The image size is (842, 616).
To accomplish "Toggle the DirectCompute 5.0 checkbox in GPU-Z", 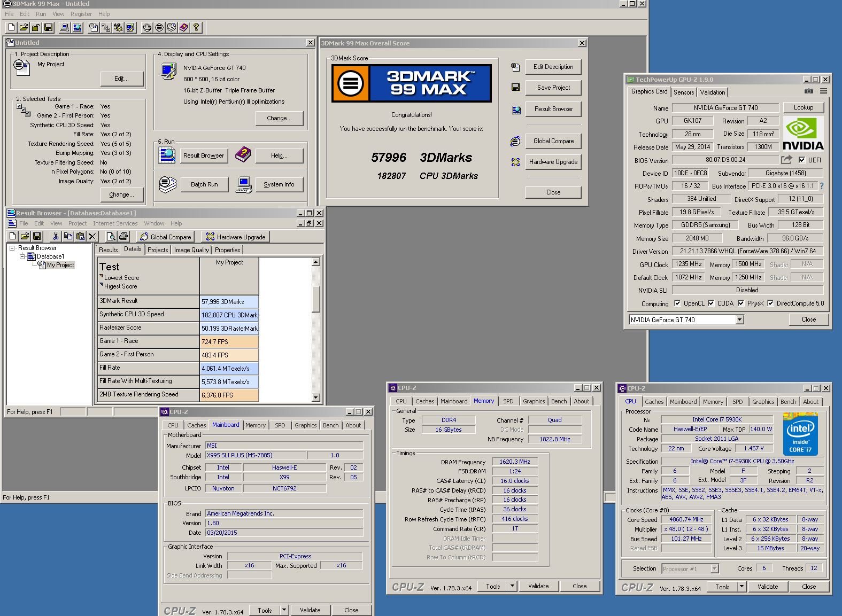I will (x=770, y=303).
